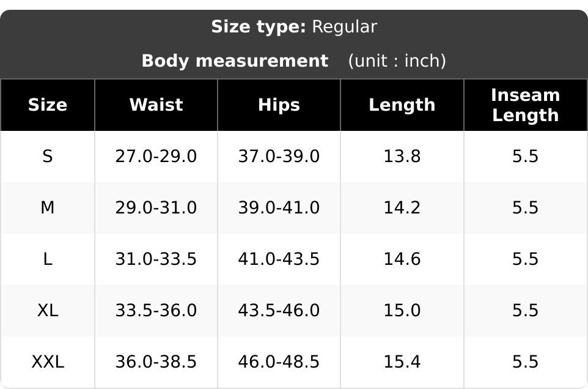588x389 pixels.
Task: Click the waist value 27.0-29.0
Action: click(x=156, y=156)
